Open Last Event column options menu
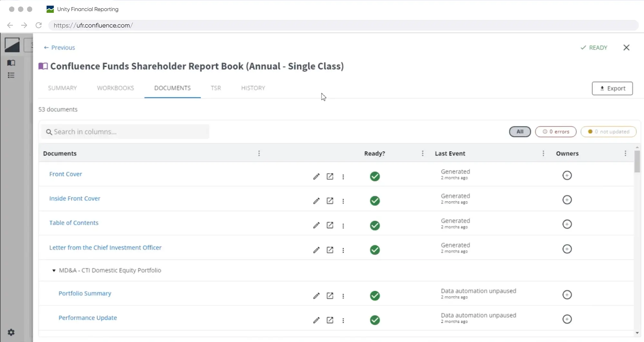644x342 pixels. [543, 153]
